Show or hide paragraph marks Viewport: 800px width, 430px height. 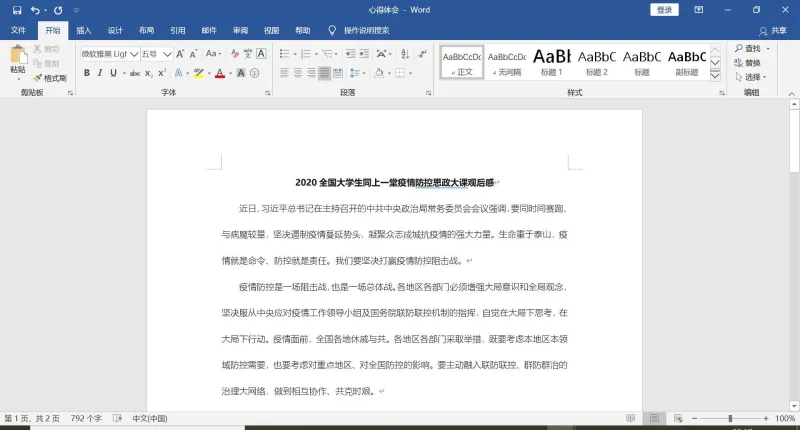click(x=422, y=54)
